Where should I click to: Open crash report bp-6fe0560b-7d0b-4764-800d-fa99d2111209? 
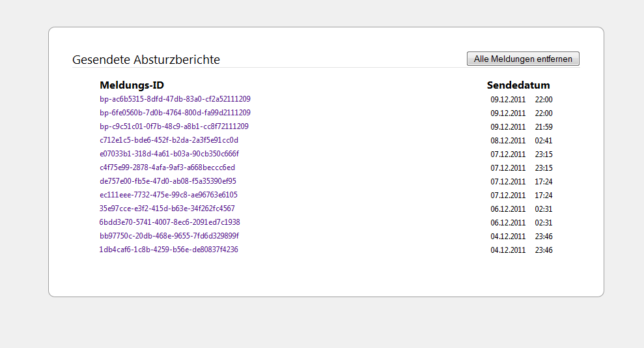coord(175,113)
